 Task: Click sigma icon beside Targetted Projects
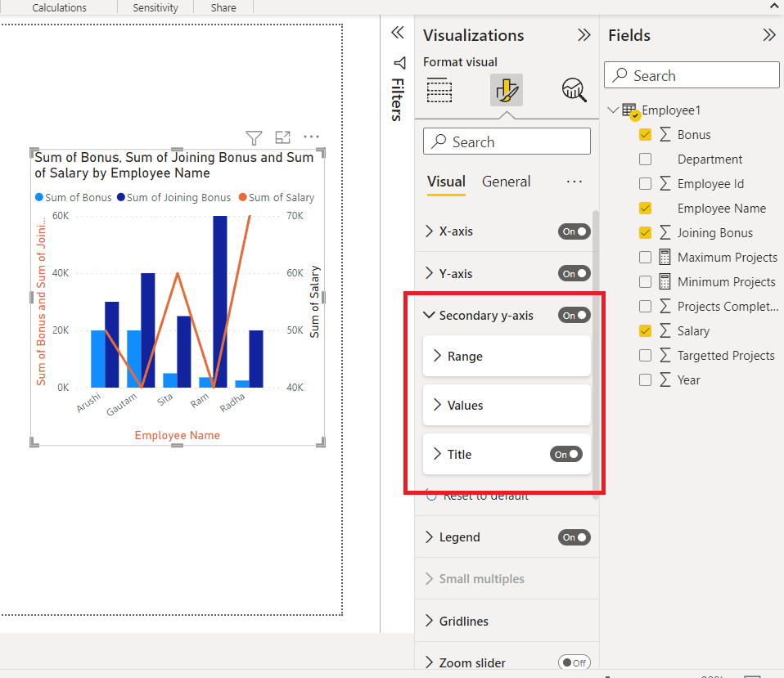(665, 355)
